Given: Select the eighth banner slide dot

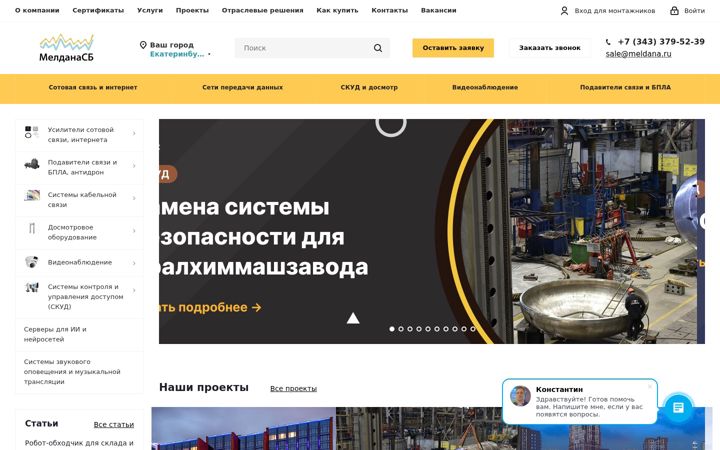Looking at the screenshot, I should (x=455, y=329).
